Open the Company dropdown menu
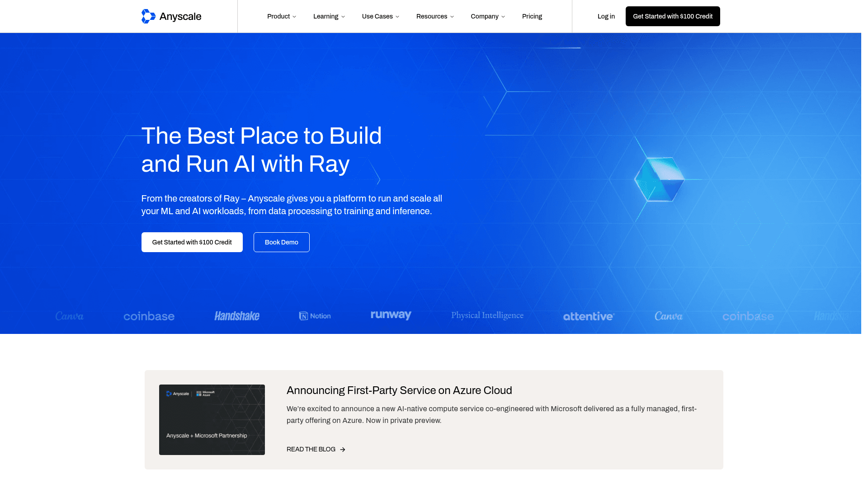The image size is (868, 488). click(x=487, y=16)
